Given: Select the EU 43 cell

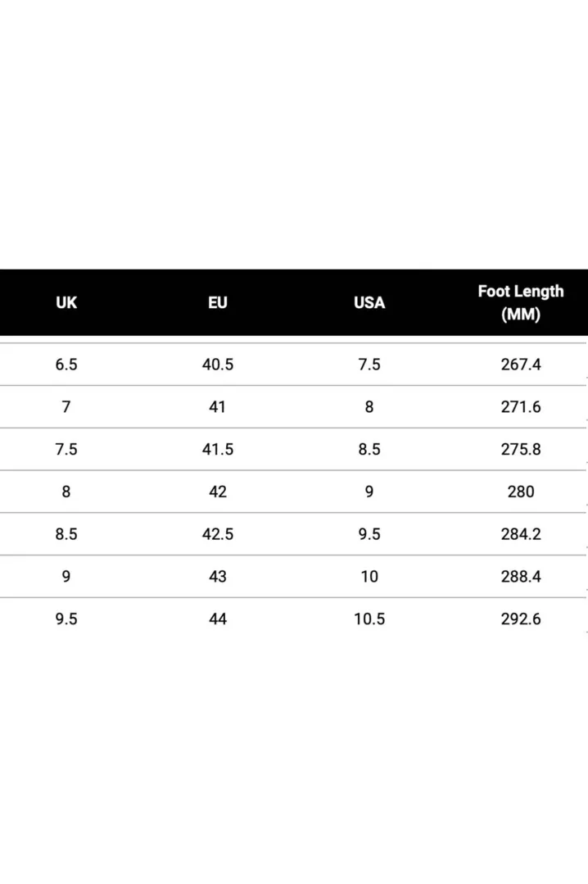Looking at the screenshot, I should (218, 576).
